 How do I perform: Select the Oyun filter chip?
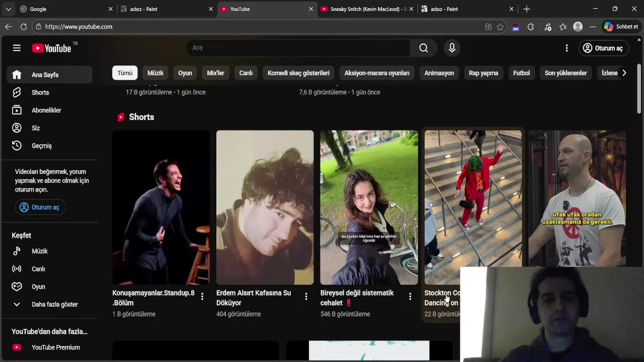click(x=185, y=73)
